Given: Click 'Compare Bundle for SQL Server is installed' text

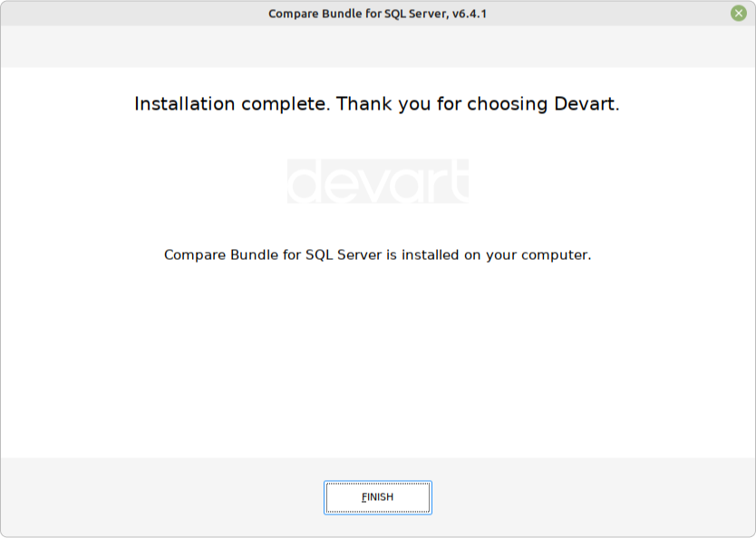Looking at the screenshot, I should pos(377,255).
